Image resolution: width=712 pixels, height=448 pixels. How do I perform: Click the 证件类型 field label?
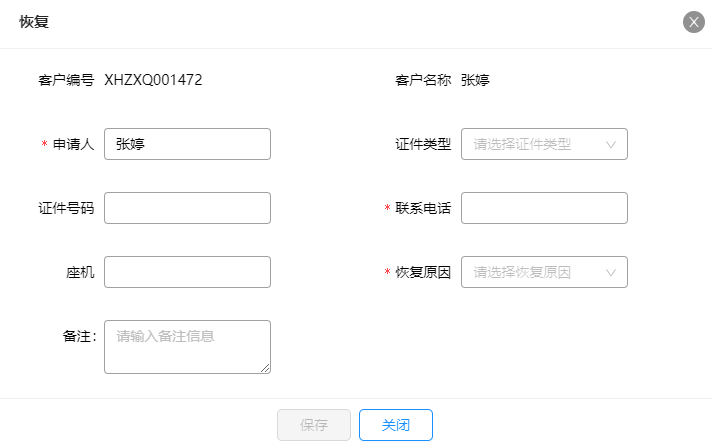coord(423,144)
